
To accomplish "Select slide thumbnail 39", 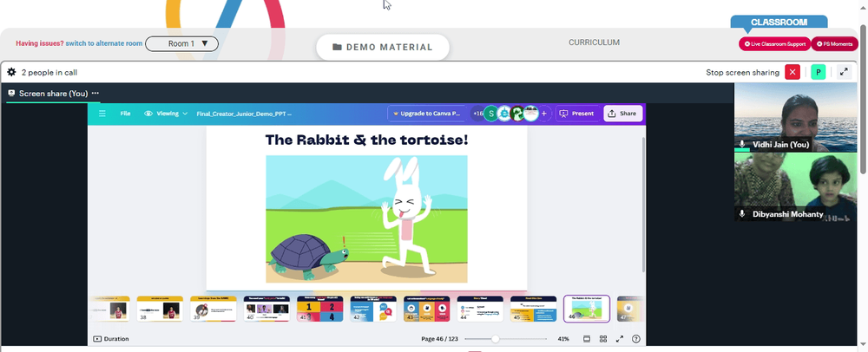I will [214, 309].
